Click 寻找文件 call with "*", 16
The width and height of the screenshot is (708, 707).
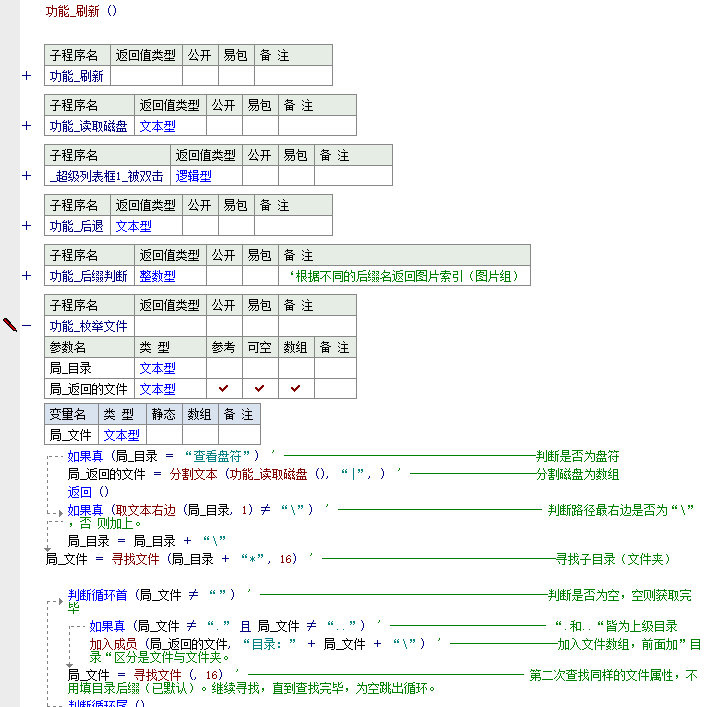[204, 559]
